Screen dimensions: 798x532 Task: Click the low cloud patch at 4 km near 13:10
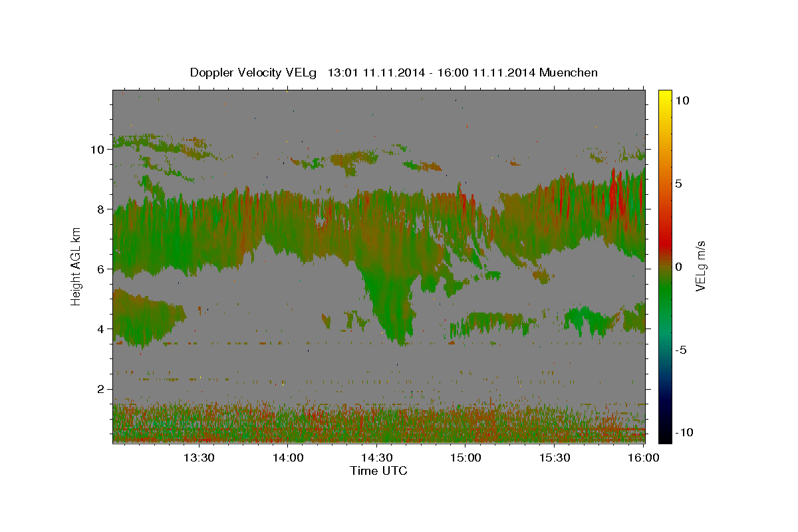pos(146,318)
